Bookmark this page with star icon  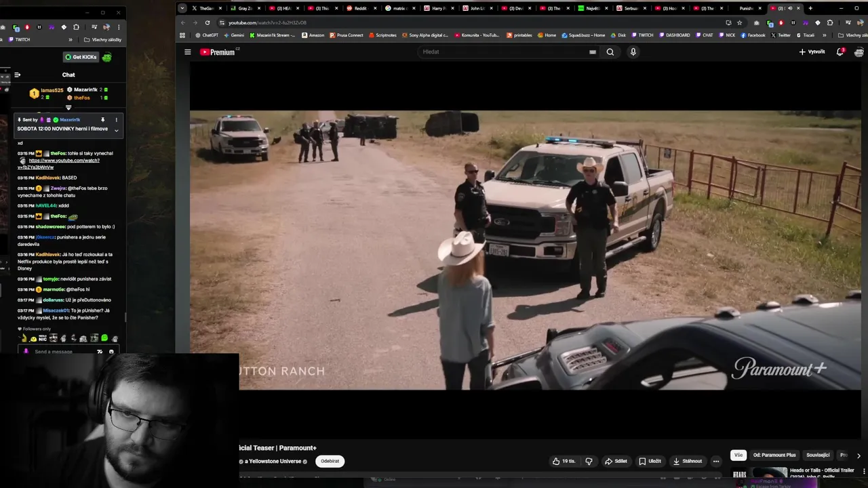coord(740,22)
